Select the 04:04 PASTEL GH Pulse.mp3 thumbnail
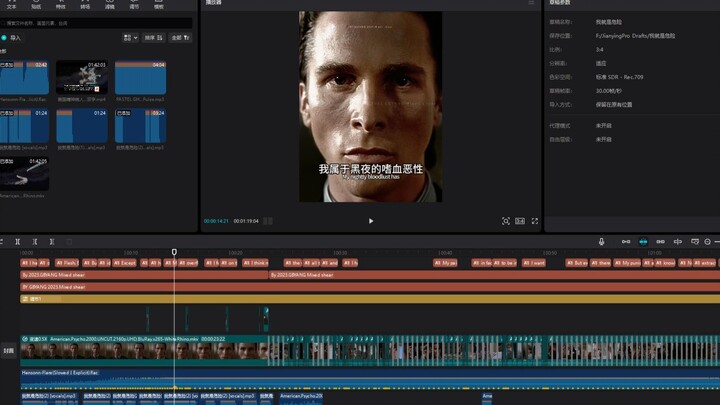720x405 pixels. coord(141,78)
